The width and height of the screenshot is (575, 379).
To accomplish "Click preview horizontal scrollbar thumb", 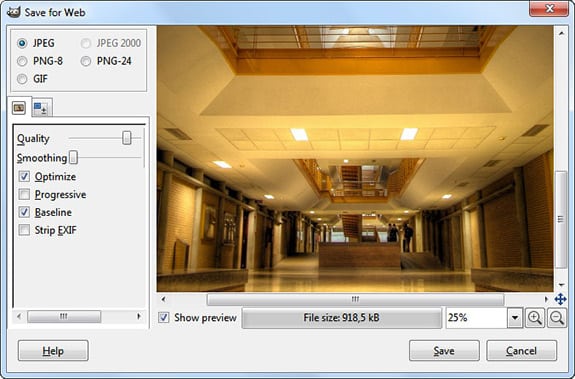I will point(355,299).
